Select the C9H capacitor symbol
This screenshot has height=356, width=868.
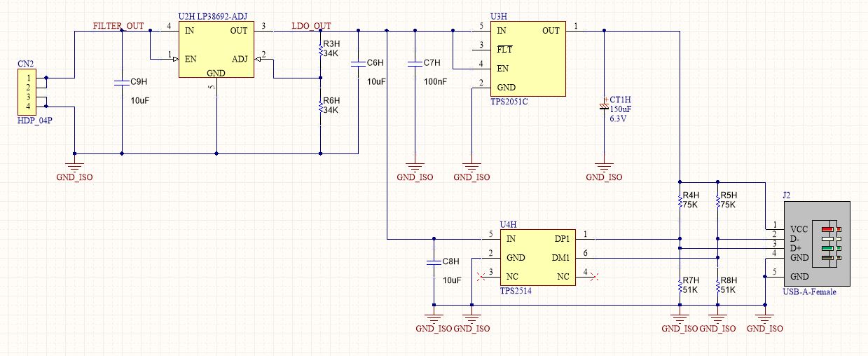(122, 82)
